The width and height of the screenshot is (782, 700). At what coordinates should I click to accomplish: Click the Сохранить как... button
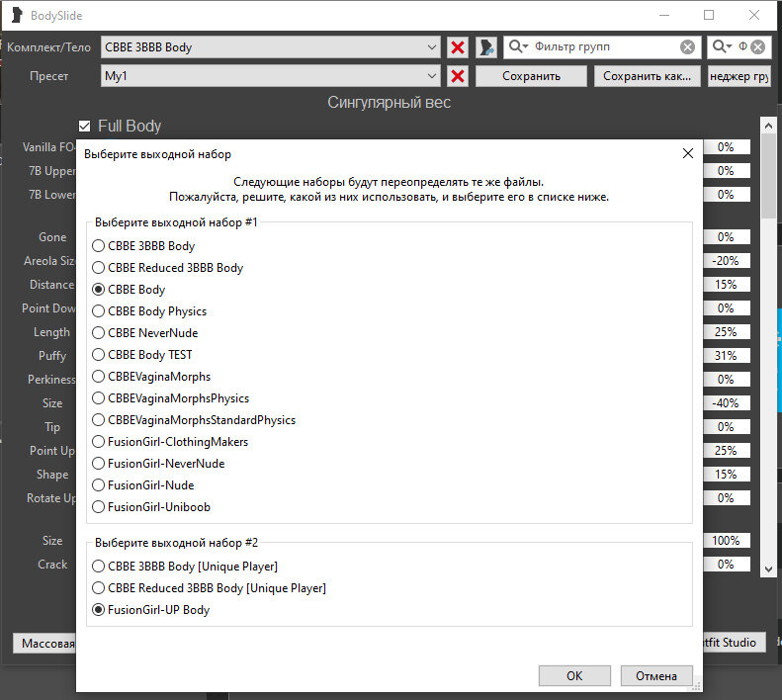(647, 76)
